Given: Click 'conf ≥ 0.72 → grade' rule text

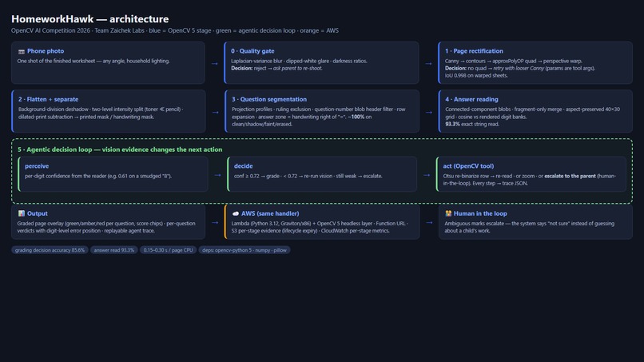Looking at the screenshot, I should (308, 177).
